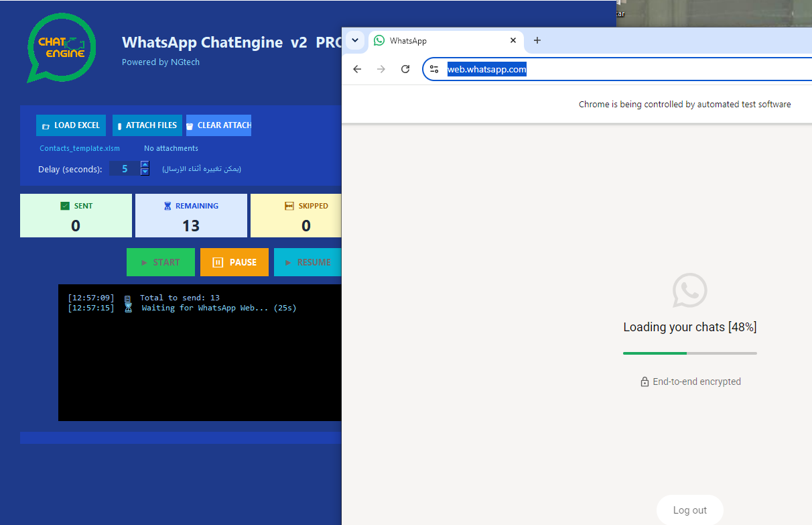Close the WhatsApp browser tab
Image resolution: width=812 pixels, height=525 pixels.
[x=513, y=40]
